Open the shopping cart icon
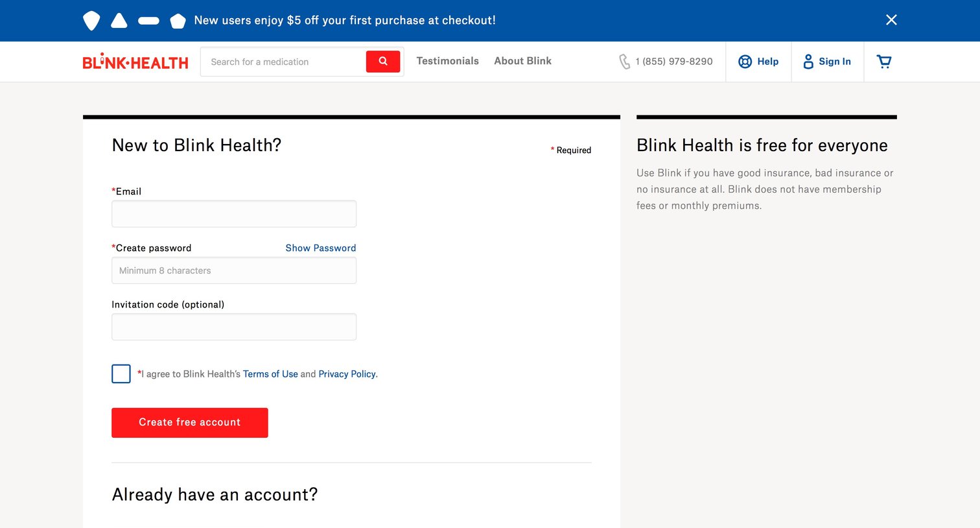Viewport: 980px width, 528px height. (x=884, y=62)
